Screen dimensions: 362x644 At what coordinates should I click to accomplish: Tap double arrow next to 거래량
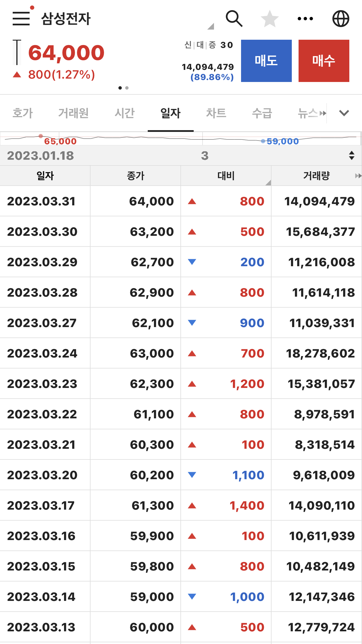point(358,176)
